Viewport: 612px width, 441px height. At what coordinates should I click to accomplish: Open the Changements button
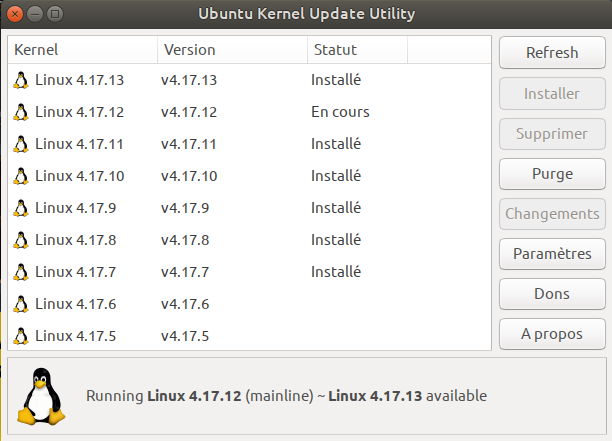point(552,214)
